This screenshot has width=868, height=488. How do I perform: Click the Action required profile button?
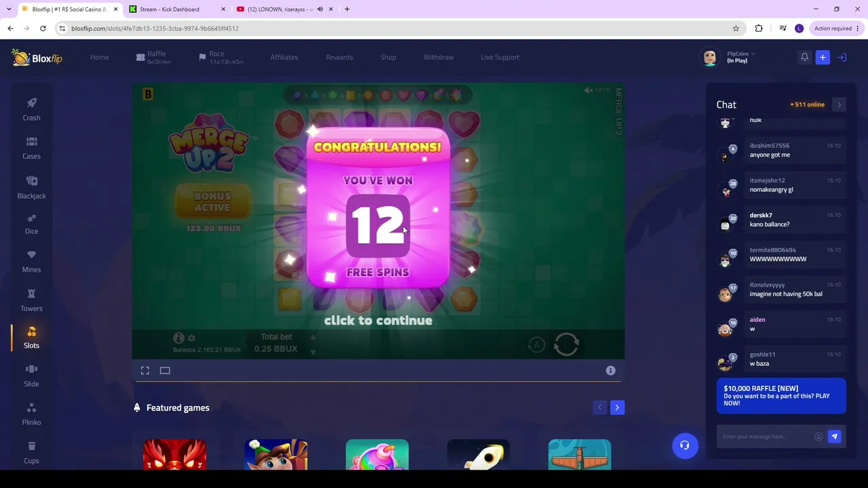tap(837, 28)
